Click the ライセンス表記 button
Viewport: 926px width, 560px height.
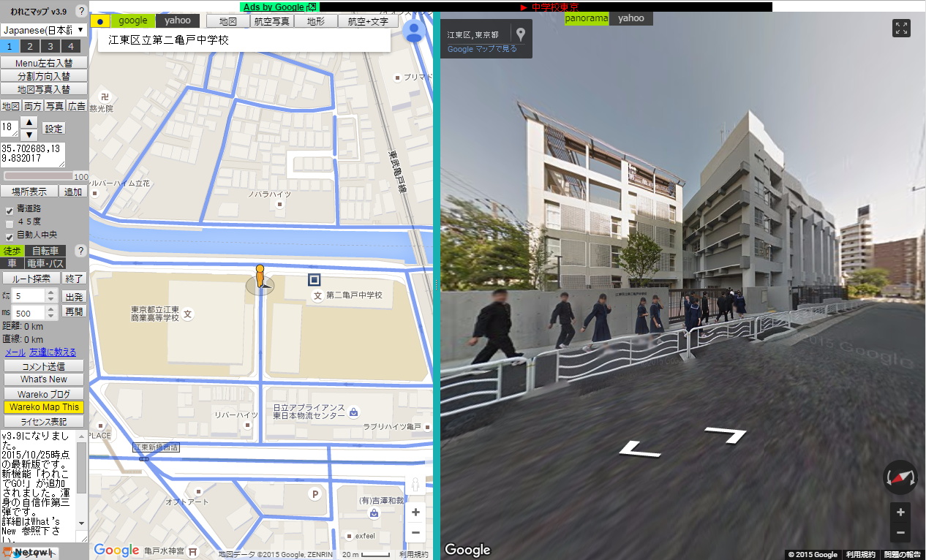44,422
